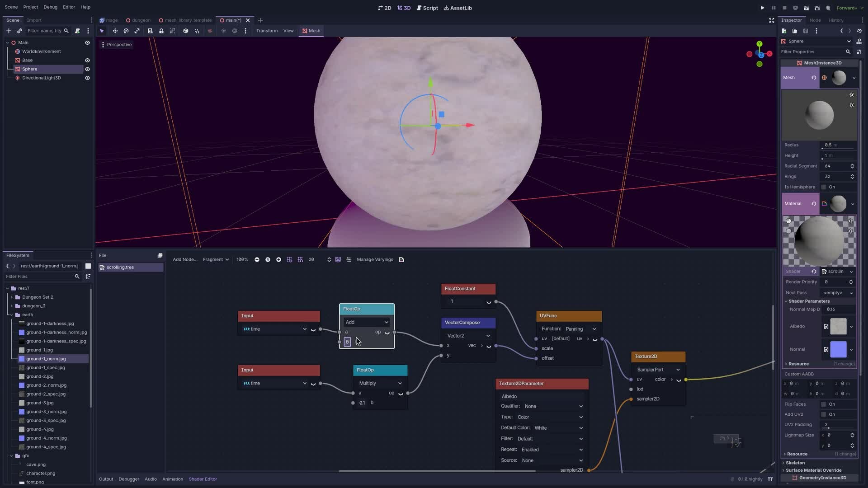Open the FloatOp Add operator dropdown
This screenshot has height=488, width=868.
(367, 322)
